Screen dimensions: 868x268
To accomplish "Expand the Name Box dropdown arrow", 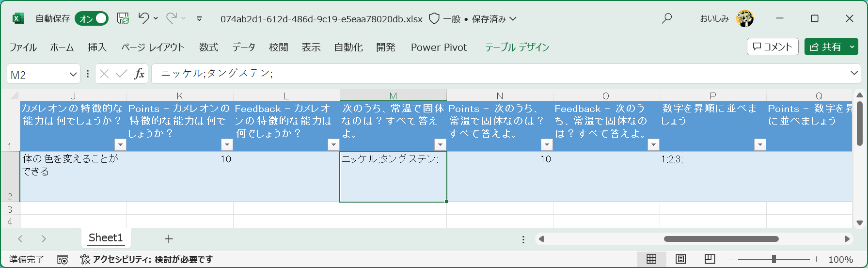I will tap(73, 74).
